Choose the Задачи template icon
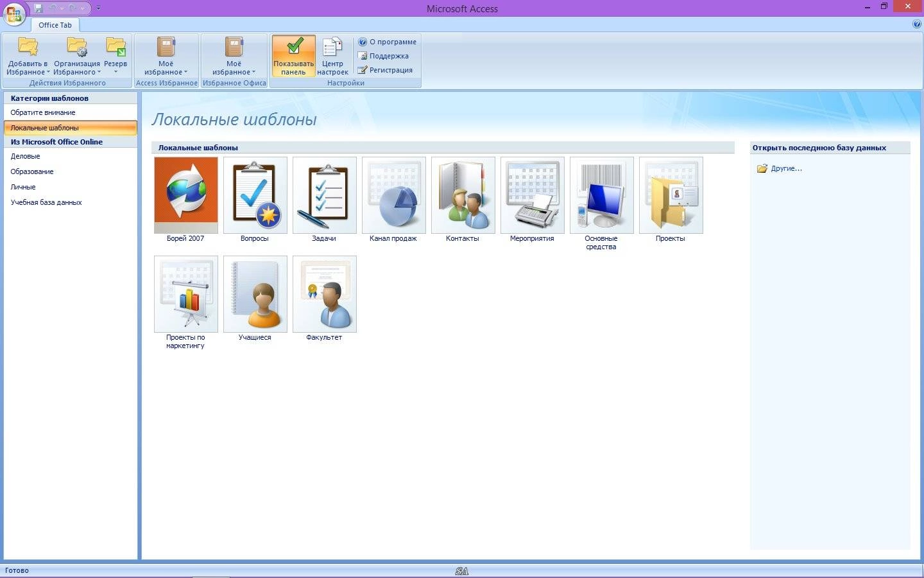The image size is (924, 578). tap(325, 195)
